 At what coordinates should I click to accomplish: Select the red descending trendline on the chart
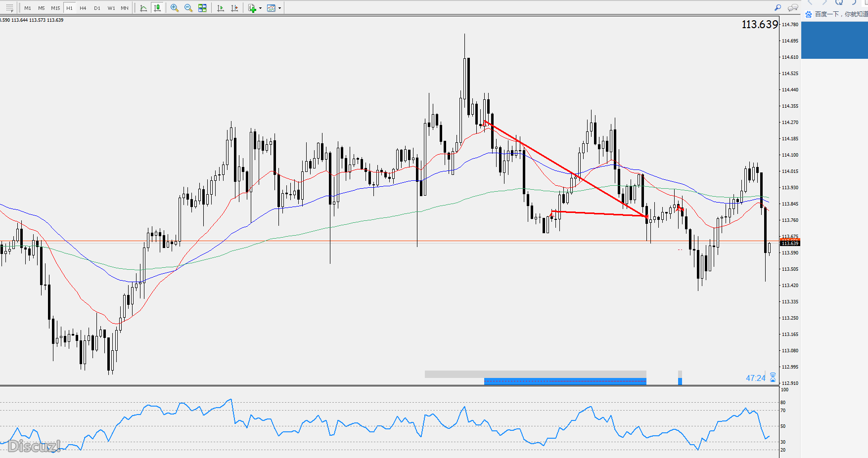coord(565,168)
